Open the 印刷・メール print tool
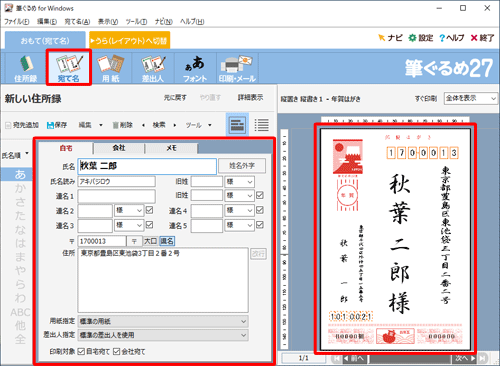 237,68
